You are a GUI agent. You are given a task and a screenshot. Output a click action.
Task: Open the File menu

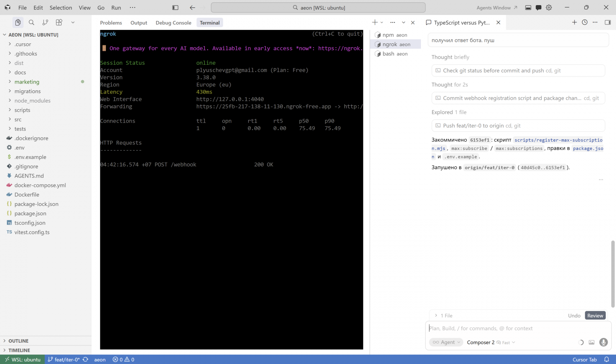tap(23, 7)
